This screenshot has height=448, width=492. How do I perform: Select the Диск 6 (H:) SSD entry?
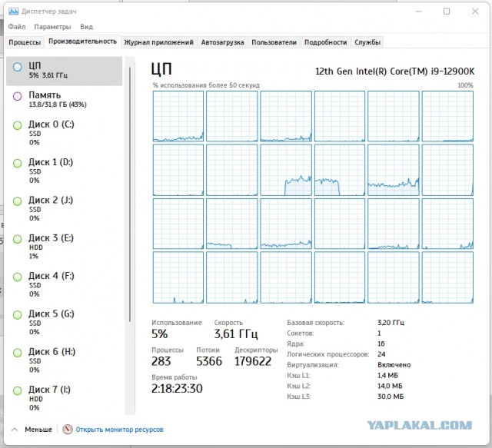click(64, 361)
